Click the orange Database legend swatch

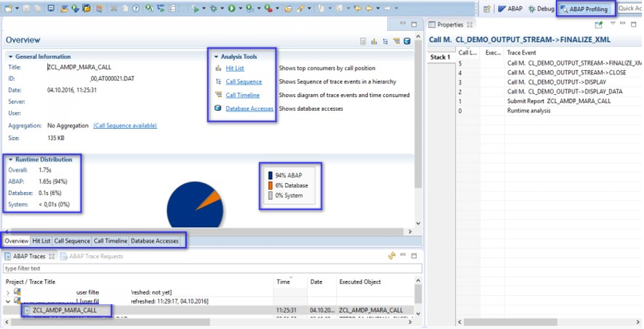point(270,185)
